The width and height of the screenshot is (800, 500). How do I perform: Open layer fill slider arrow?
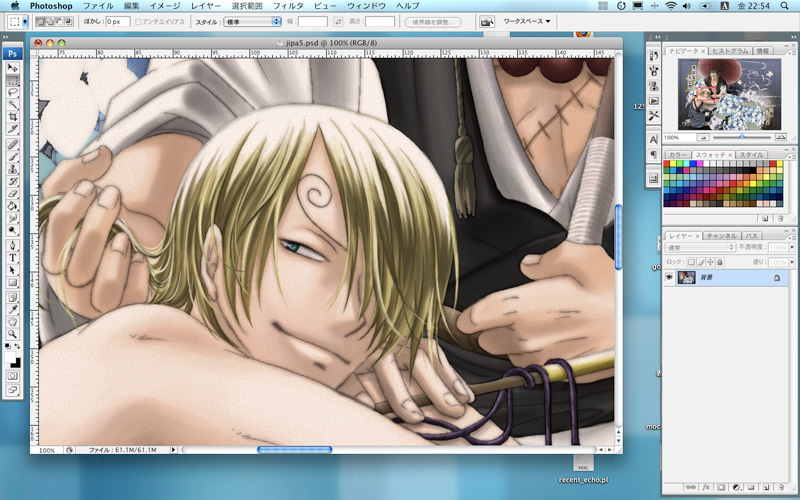(x=792, y=262)
